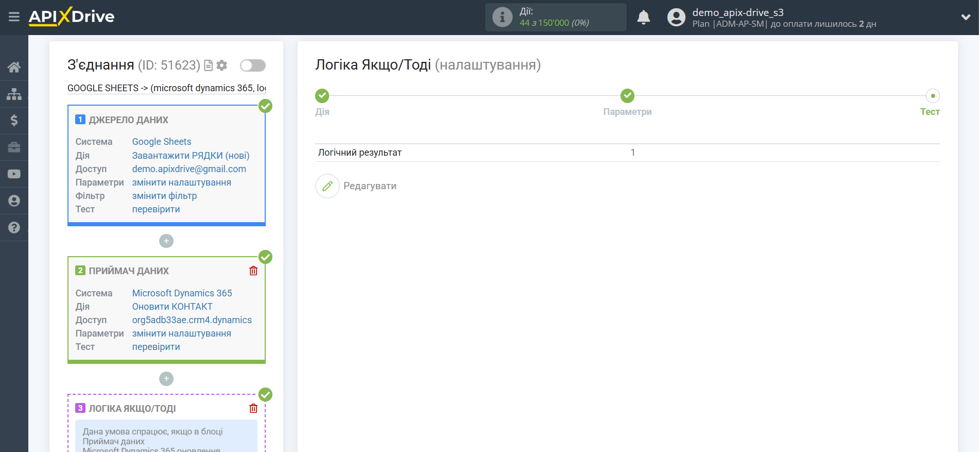Open the notifications bell
980x452 pixels.
point(643,18)
